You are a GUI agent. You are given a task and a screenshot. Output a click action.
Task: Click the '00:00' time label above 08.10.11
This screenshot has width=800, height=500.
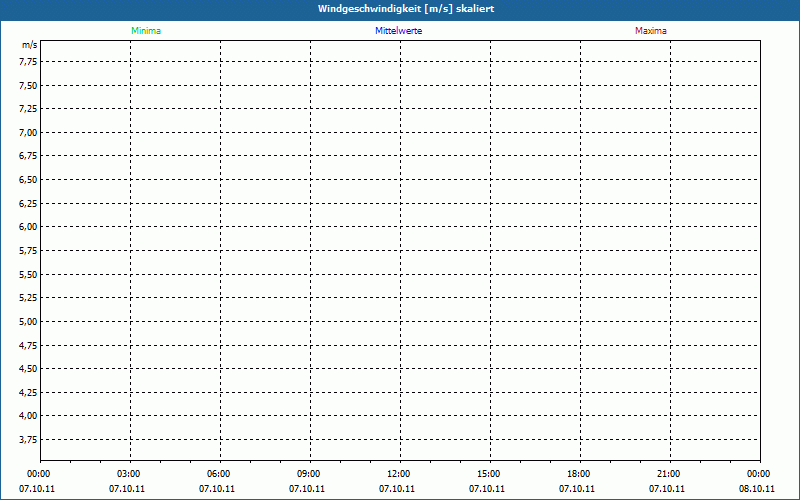tap(758, 474)
